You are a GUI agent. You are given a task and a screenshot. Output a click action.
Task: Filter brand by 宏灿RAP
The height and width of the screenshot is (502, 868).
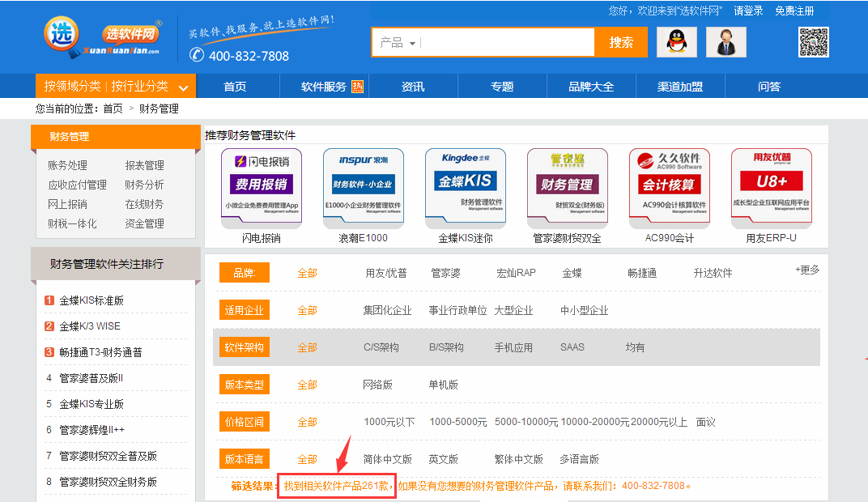(516, 273)
